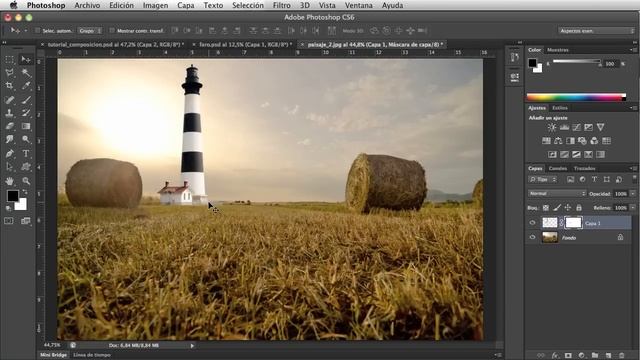Toggle lock position in Capas panel
The image size is (640, 360).
tap(568, 208)
